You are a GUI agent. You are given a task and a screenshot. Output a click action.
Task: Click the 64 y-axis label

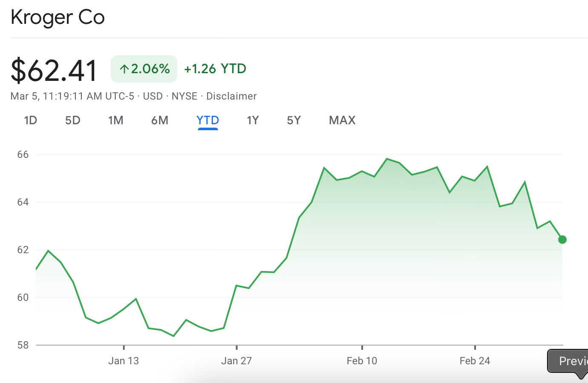[x=23, y=202]
